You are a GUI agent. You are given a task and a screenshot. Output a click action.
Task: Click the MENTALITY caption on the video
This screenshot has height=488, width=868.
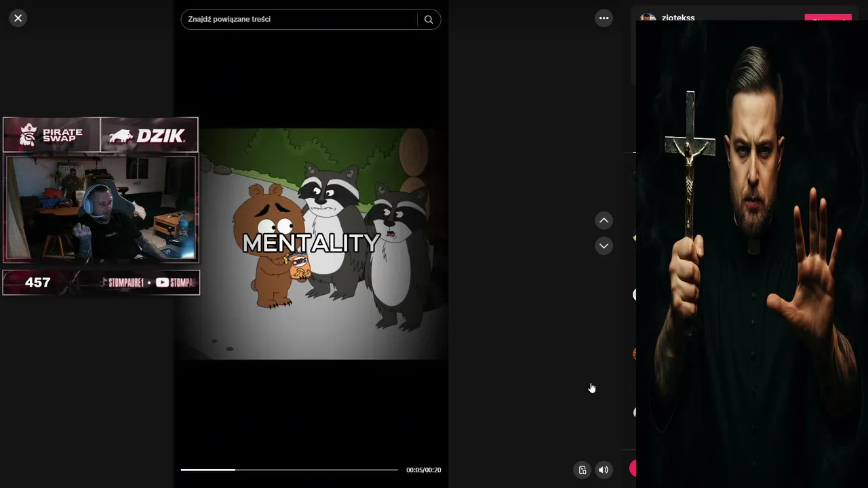[x=311, y=243]
